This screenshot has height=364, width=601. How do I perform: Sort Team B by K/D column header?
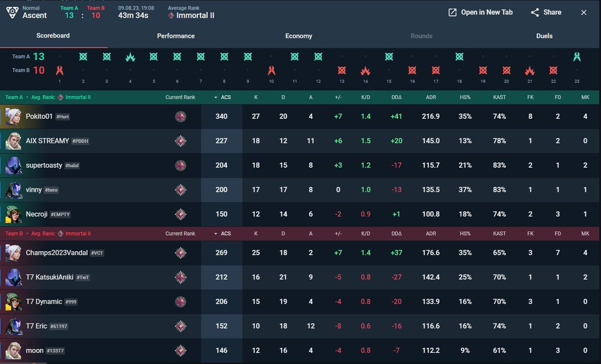click(366, 234)
